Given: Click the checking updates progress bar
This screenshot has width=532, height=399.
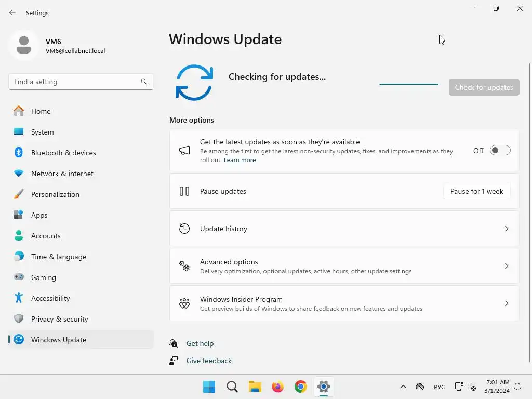Looking at the screenshot, I should [x=409, y=84].
